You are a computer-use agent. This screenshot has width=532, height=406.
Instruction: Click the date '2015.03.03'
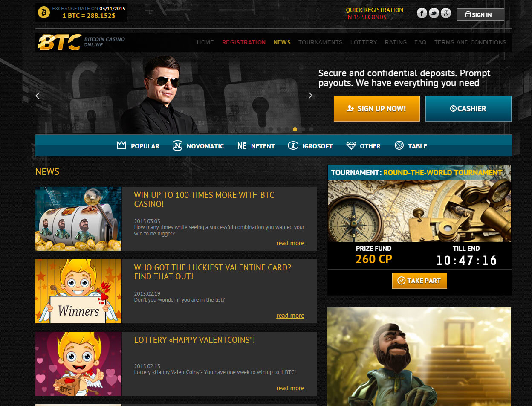[x=147, y=221]
